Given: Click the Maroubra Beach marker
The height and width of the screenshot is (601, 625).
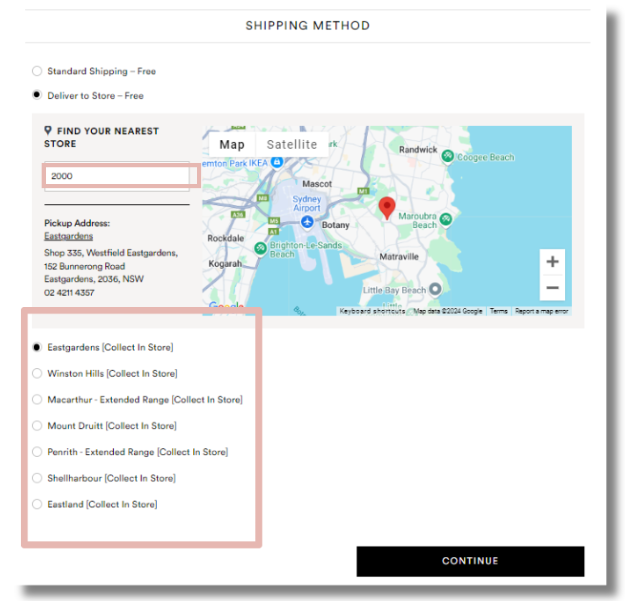Looking at the screenshot, I should click(x=447, y=219).
